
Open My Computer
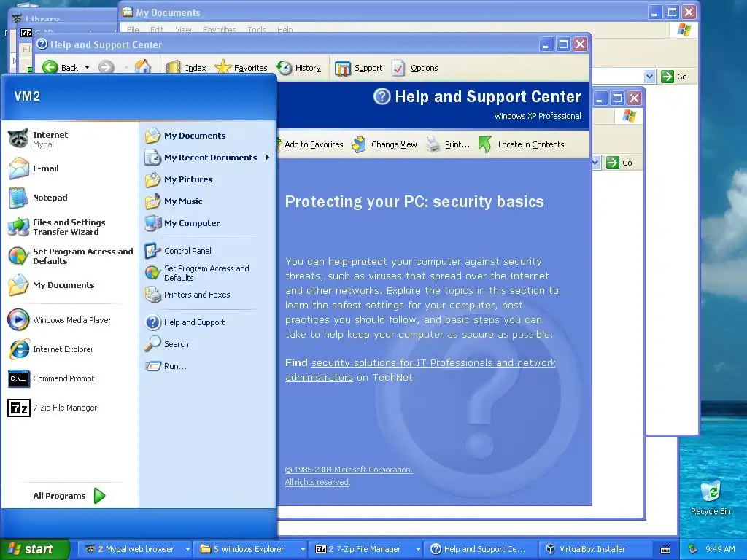tap(208, 223)
